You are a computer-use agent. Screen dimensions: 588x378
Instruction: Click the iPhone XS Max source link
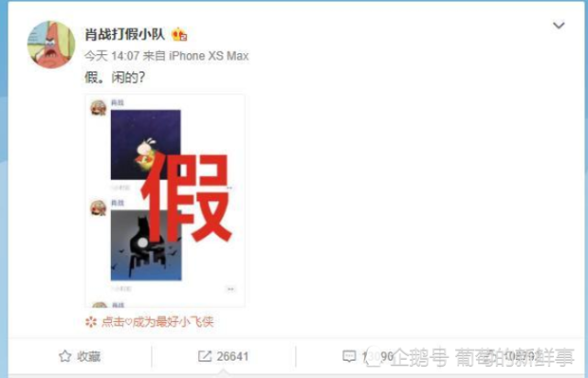click(209, 56)
